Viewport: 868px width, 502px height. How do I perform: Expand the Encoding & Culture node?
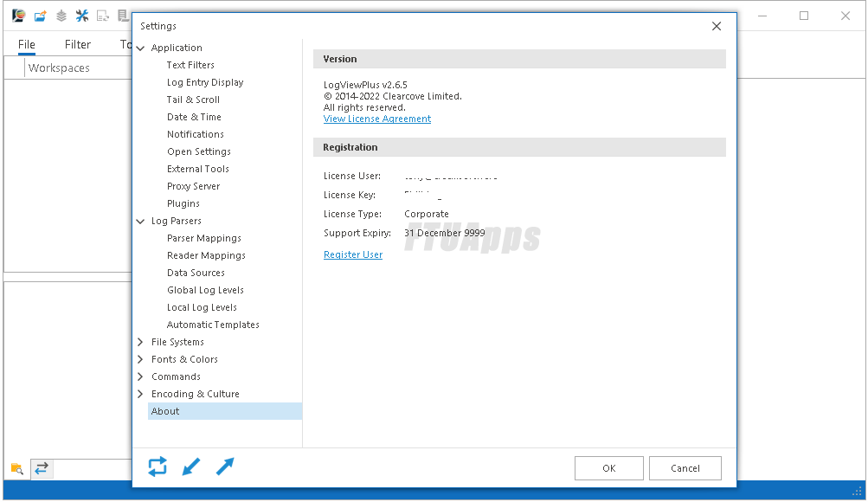[140, 394]
